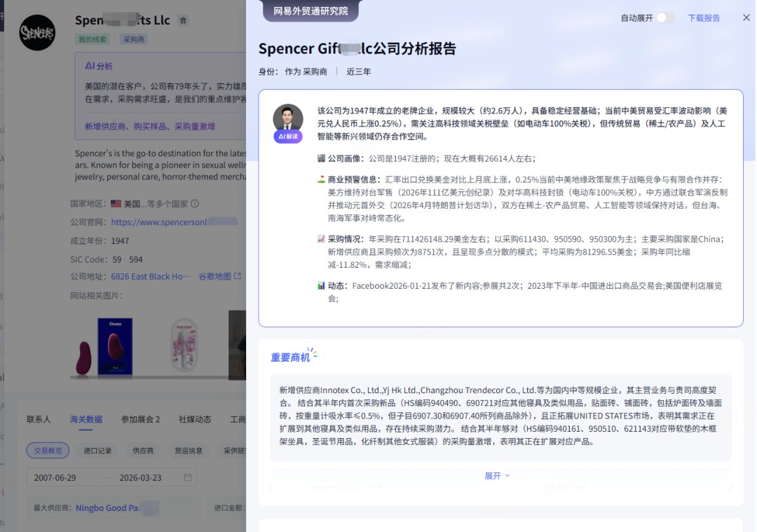Screen dimensions: 757x532
Task: Click the AI解读 analyst avatar
Action: pyautogui.click(x=288, y=118)
